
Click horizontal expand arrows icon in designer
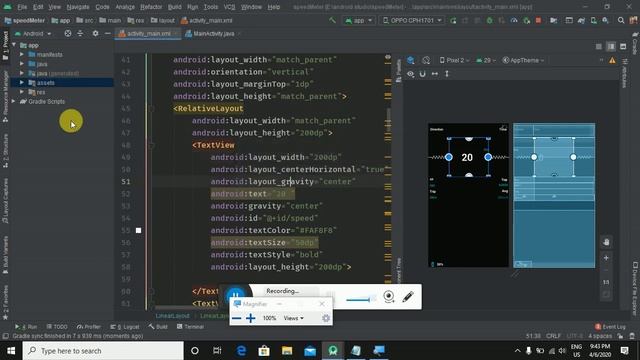[435, 73]
